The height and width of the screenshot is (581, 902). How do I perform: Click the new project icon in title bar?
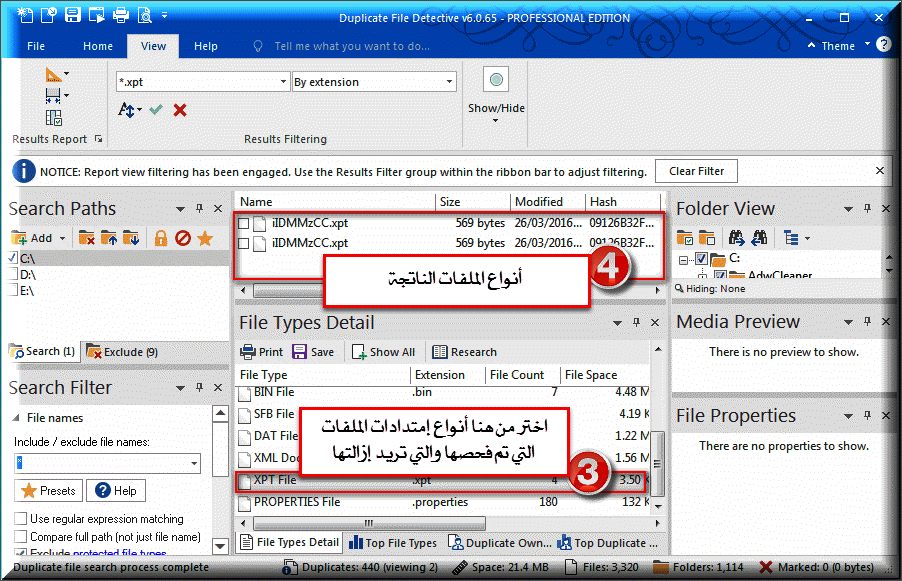[25, 15]
